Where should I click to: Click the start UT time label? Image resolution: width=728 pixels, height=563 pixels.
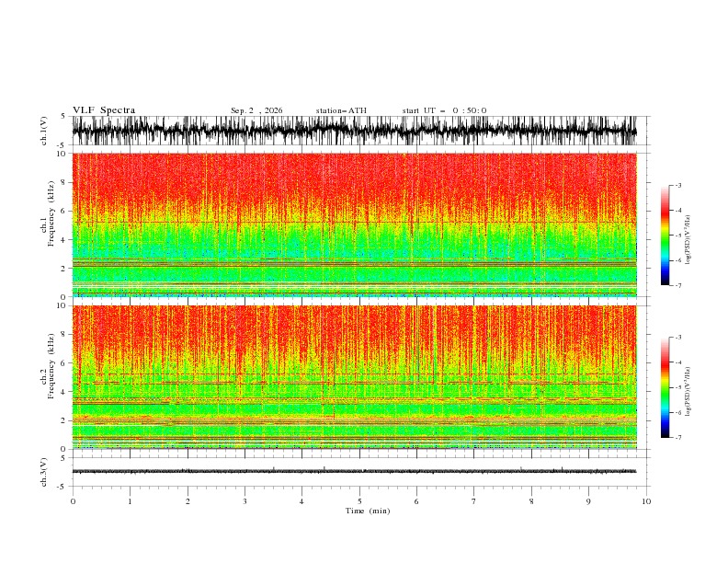(x=444, y=110)
